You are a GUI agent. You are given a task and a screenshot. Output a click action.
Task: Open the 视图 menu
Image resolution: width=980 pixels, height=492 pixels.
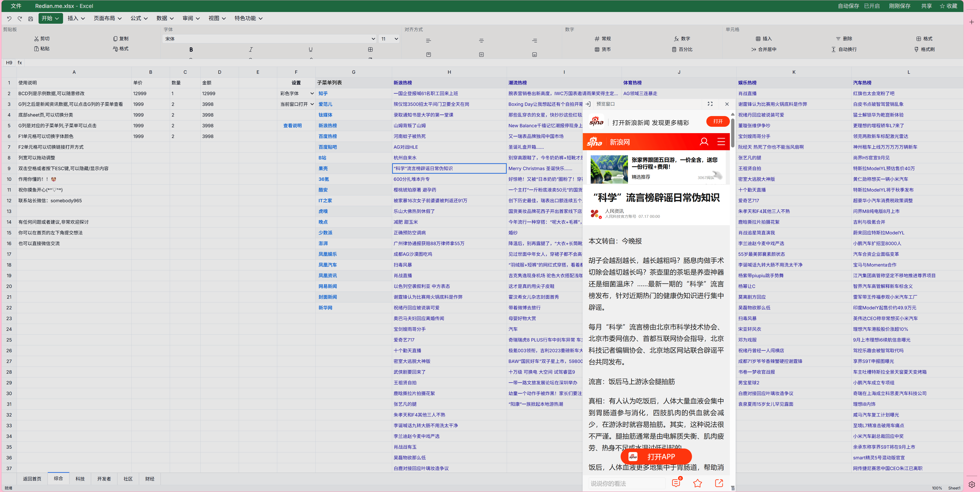[x=217, y=18]
